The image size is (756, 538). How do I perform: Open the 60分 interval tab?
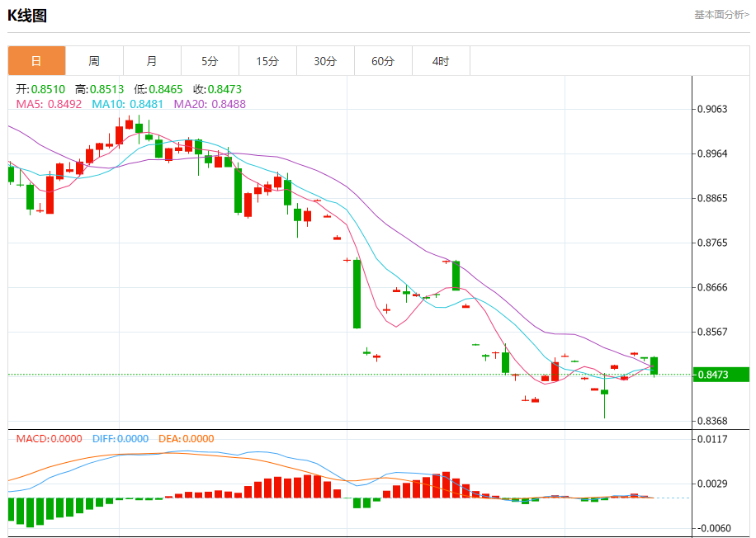[383, 61]
